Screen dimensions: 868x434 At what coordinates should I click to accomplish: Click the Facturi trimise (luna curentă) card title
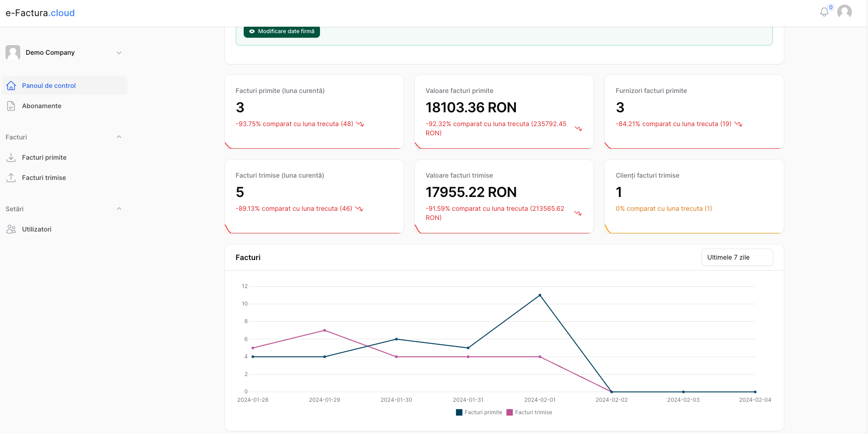point(280,175)
